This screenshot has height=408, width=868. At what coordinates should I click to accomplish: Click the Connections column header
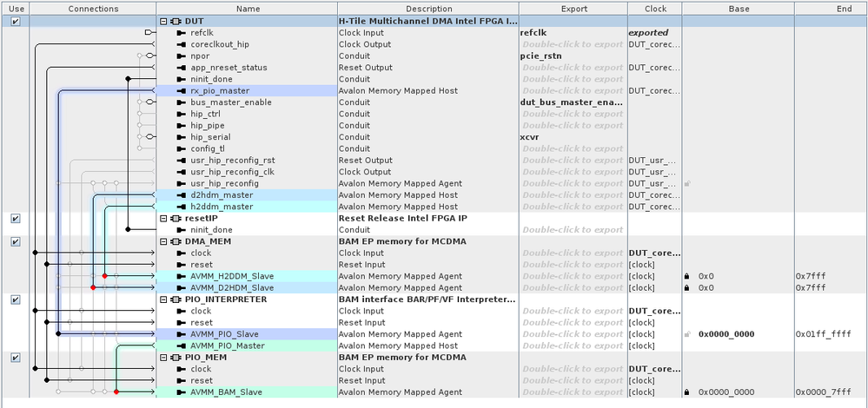93,9
